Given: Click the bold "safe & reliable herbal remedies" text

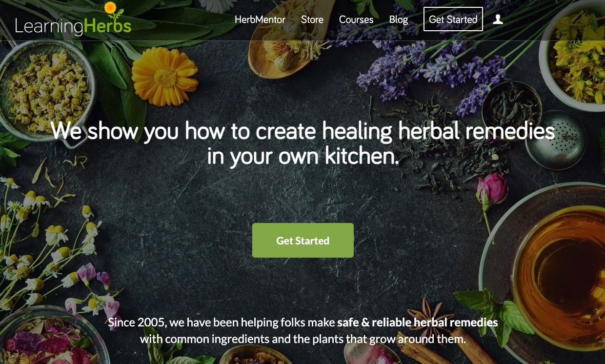Looking at the screenshot, I should 418,323.
